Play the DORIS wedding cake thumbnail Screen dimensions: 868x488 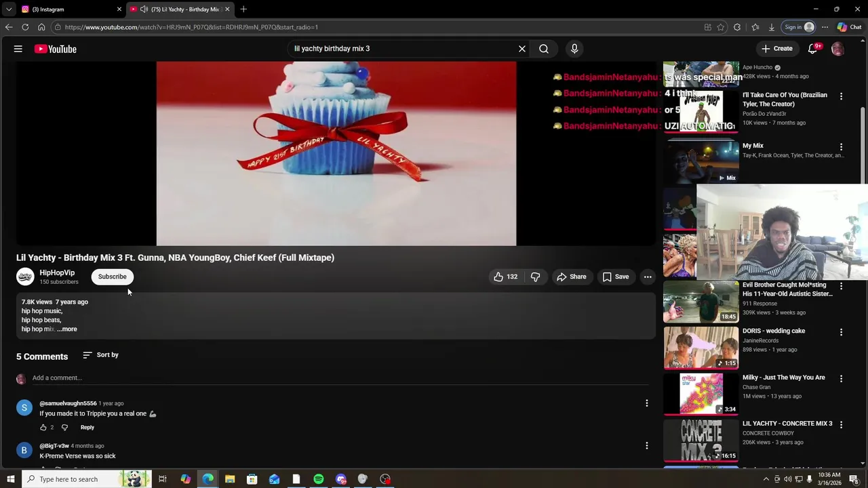point(701,348)
